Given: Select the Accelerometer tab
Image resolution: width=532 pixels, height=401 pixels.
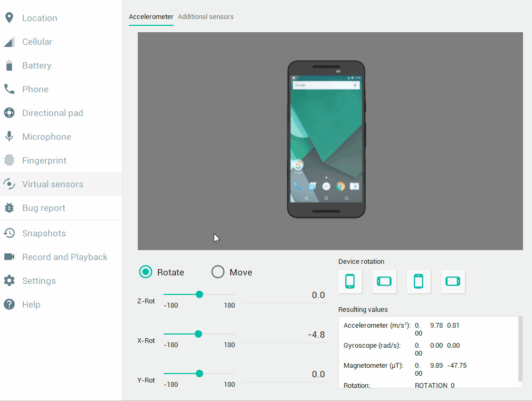Looking at the screenshot, I should click(x=151, y=17).
